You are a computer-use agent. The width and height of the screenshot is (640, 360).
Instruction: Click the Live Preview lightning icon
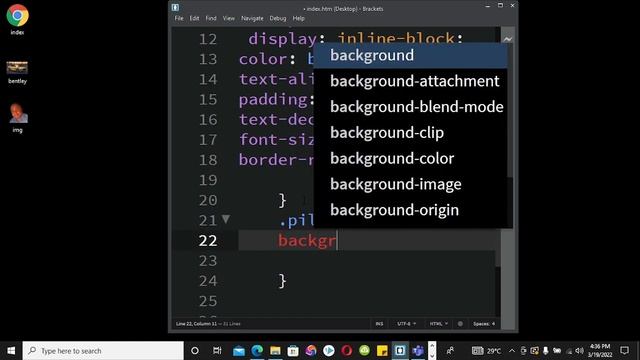coord(507,39)
